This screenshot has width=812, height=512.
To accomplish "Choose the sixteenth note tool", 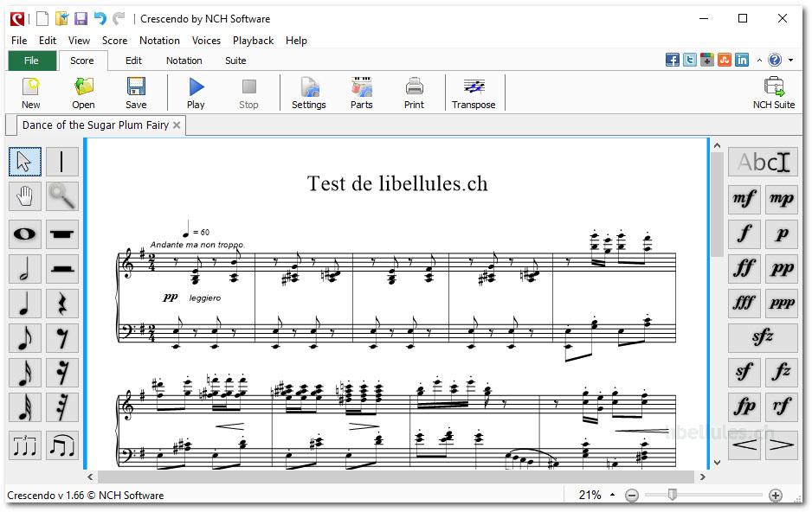I will pos(24,373).
